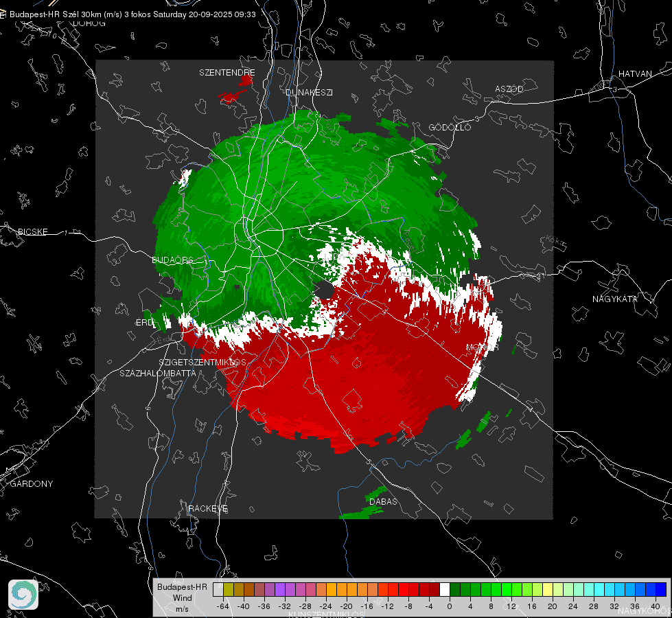Click the legend value -32
This screenshot has height=618, width=672.
pyautogui.click(x=284, y=606)
